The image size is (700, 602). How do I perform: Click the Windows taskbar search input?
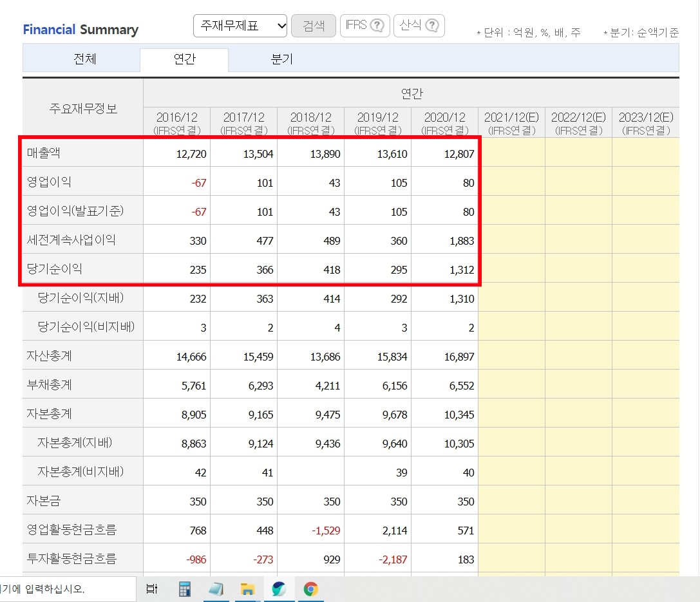(x=64, y=588)
